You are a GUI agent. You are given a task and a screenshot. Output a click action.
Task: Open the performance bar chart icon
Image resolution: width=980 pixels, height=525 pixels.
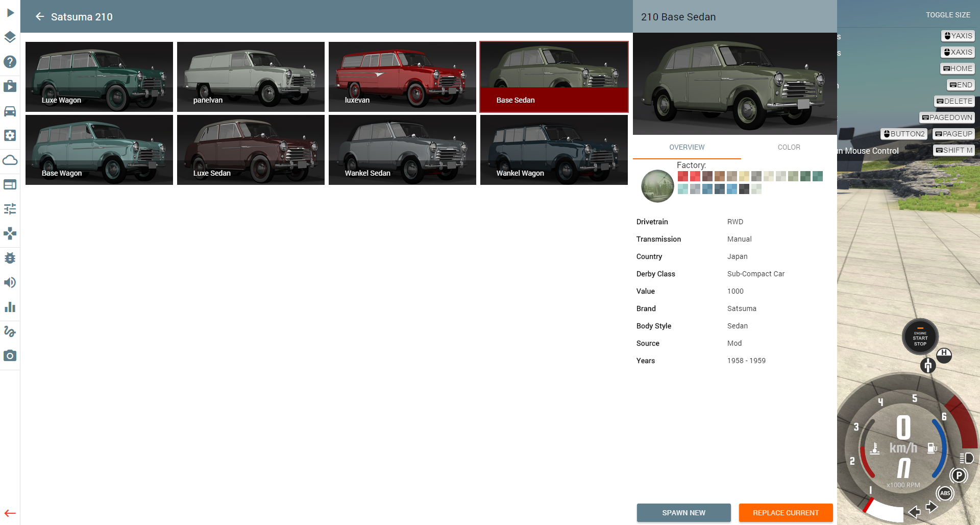[10, 307]
